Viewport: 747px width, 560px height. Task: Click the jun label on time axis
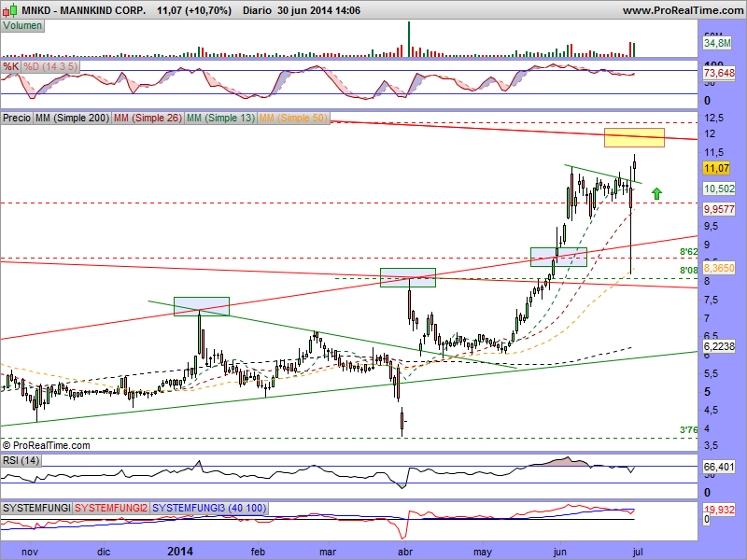[559, 553]
